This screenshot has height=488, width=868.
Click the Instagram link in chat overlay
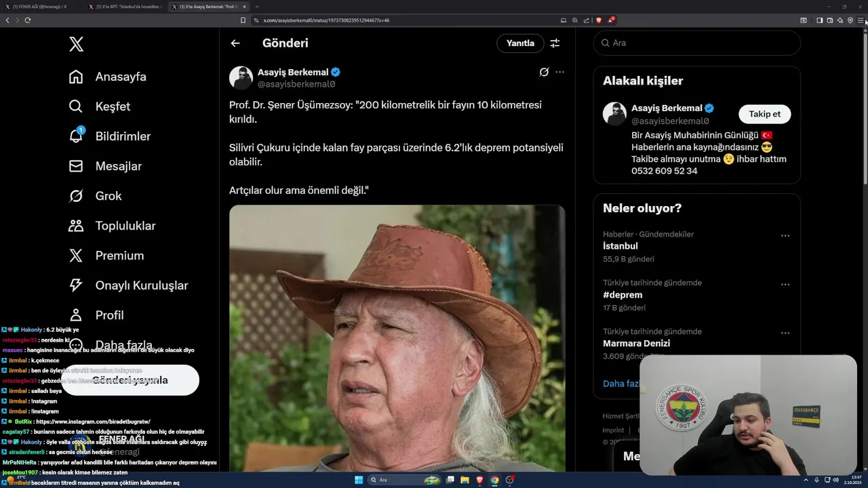click(93, 422)
